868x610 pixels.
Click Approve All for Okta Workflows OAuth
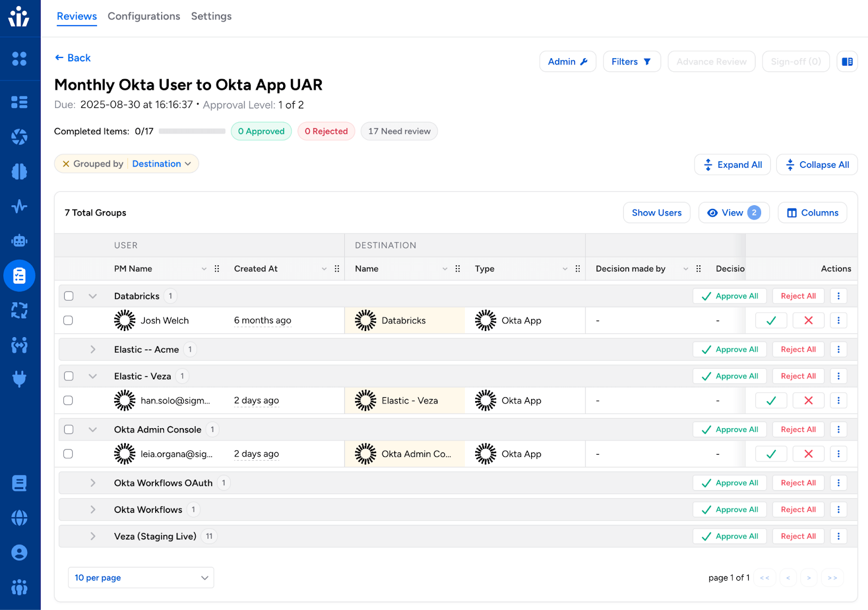pyautogui.click(x=729, y=483)
